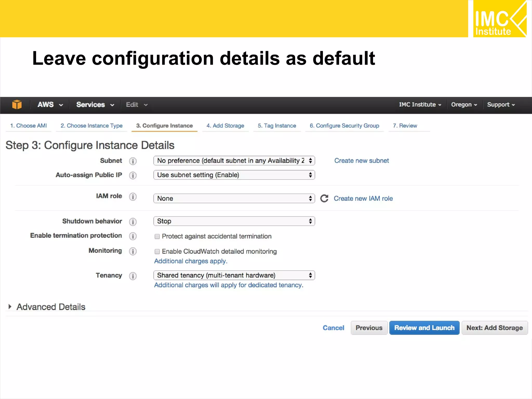Open the dedicated tenancy charges link
The height and width of the screenshot is (399, 532).
click(x=229, y=285)
